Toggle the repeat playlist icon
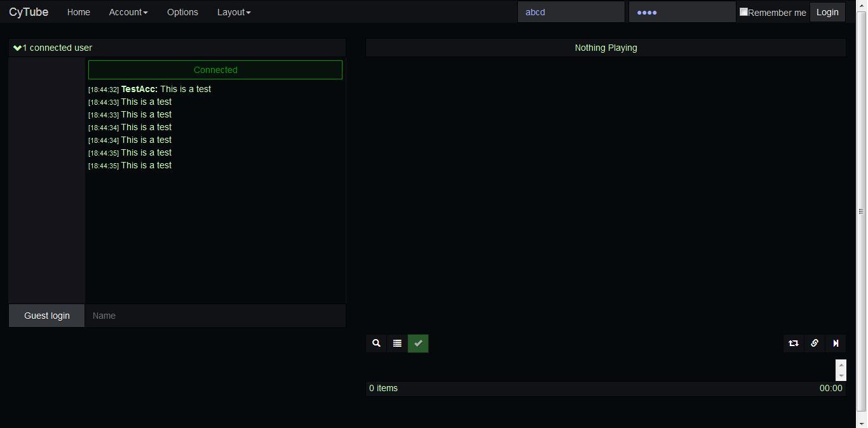This screenshot has height=428, width=868. point(794,343)
